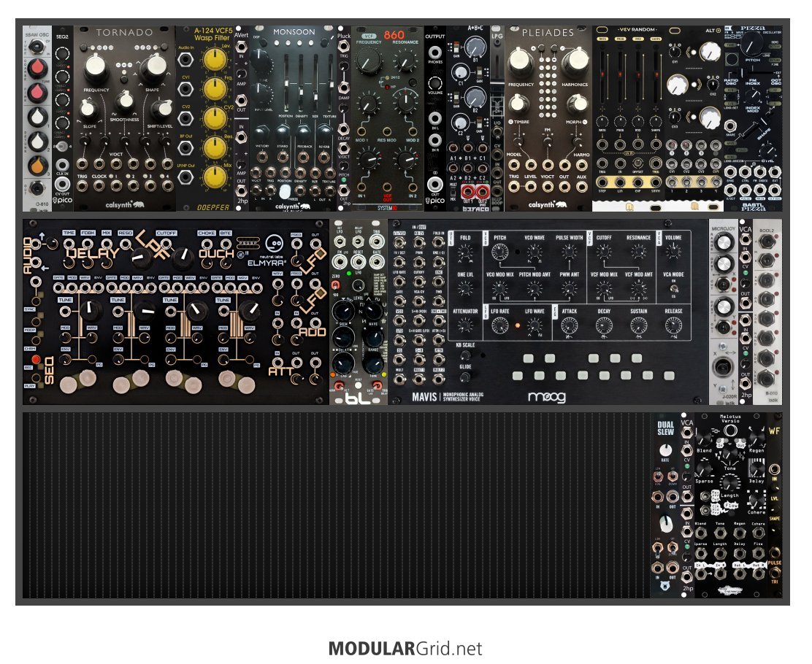This screenshot has width=812, height=664.
Task: Click the Mavis RESONANCE knob
Action: 638,252
